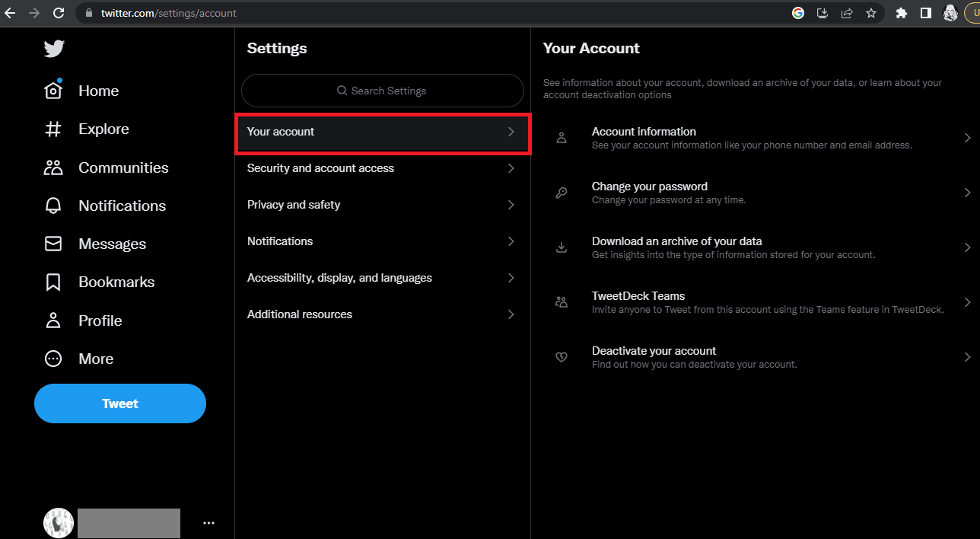Open Communities label in sidebar
980x539 pixels.
tap(124, 167)
